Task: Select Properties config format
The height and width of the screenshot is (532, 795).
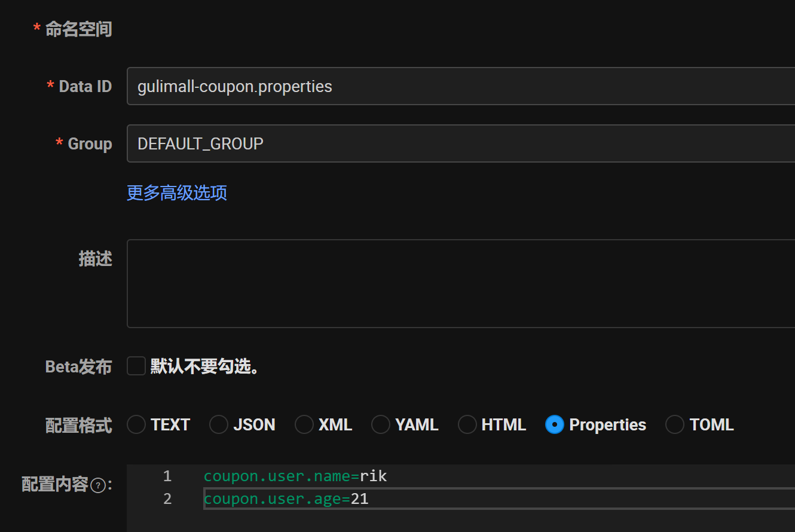Action: pos(555,424)
